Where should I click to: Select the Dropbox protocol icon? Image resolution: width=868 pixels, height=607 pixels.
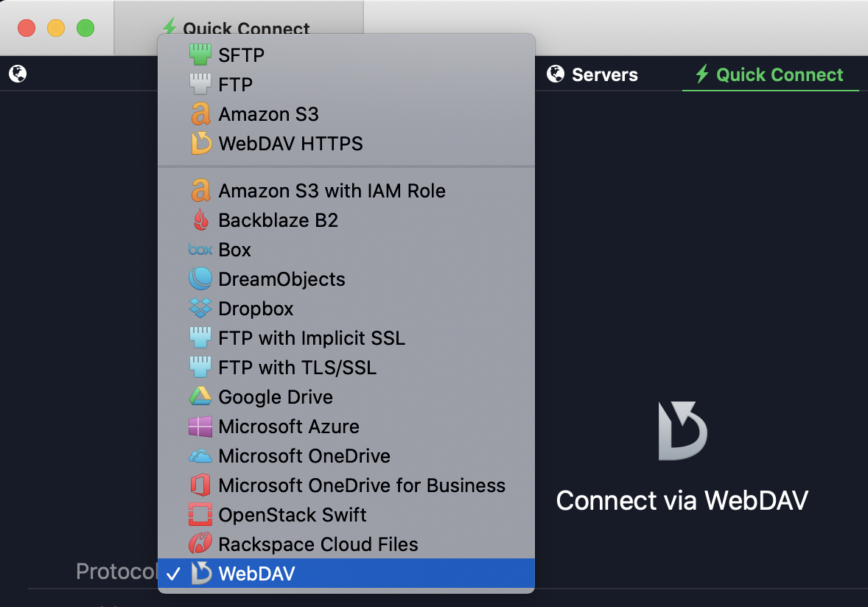coord(199,308)
